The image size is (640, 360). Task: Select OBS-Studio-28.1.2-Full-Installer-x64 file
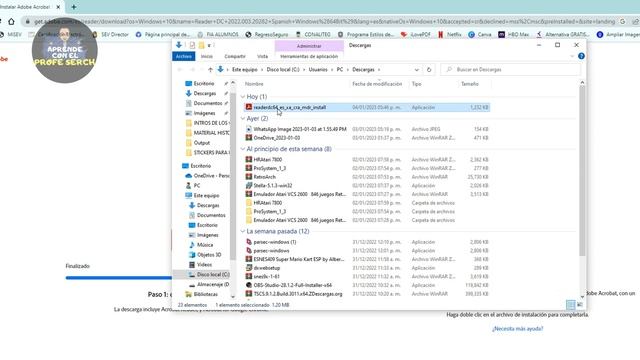[x=292, y=285]
